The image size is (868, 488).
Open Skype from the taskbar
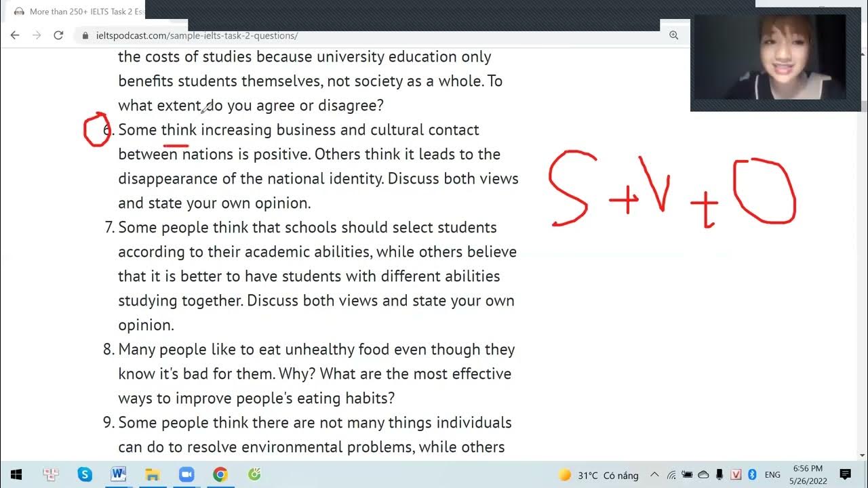click(x=85, y=474)
